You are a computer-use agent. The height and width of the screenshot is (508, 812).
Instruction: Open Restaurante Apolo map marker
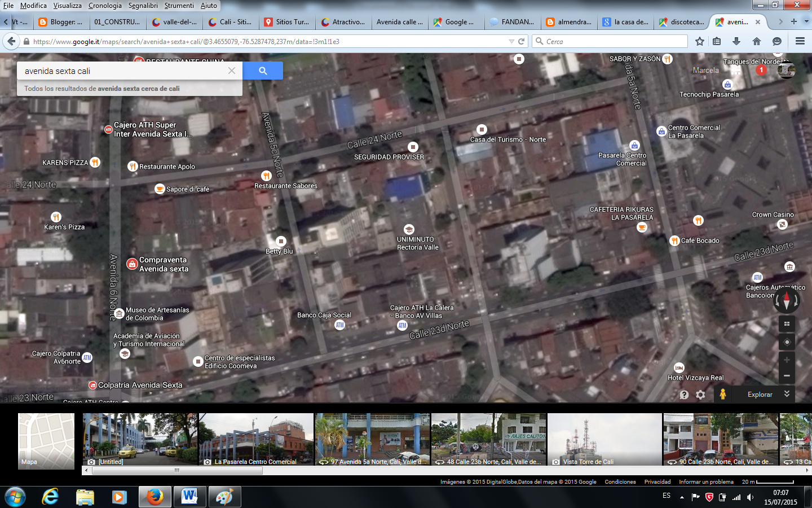(133, 166)
